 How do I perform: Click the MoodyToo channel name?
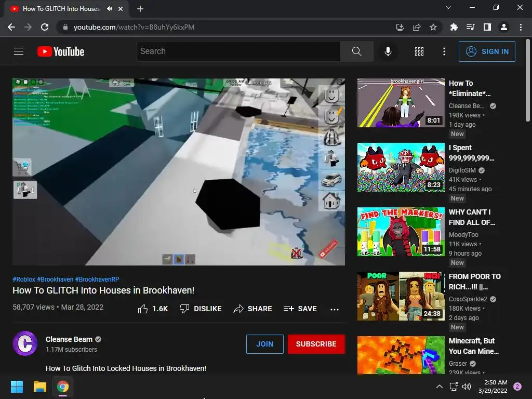[463, 234]
